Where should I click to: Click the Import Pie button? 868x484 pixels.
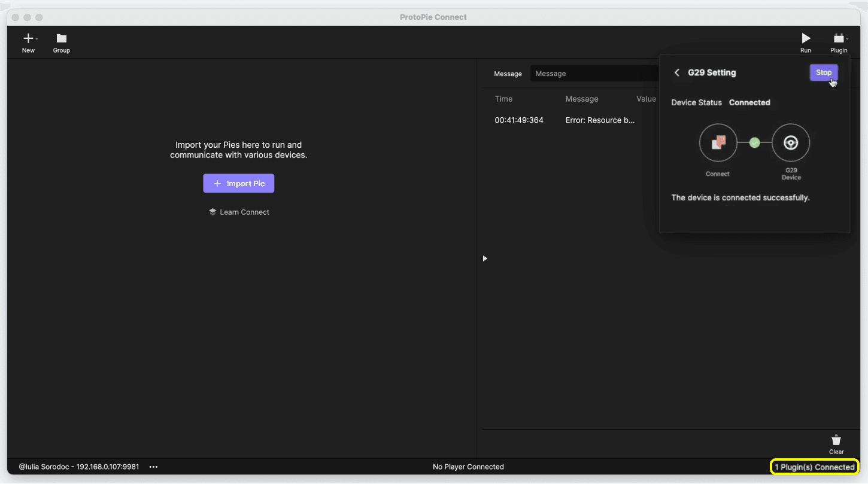(238, 183)
